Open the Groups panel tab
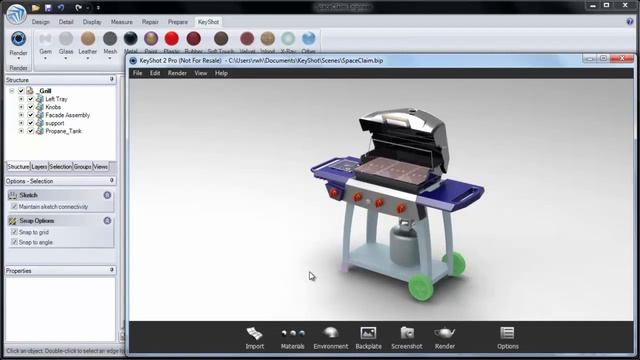Viewport: 640px width, 360px height. tap(82, 167)
